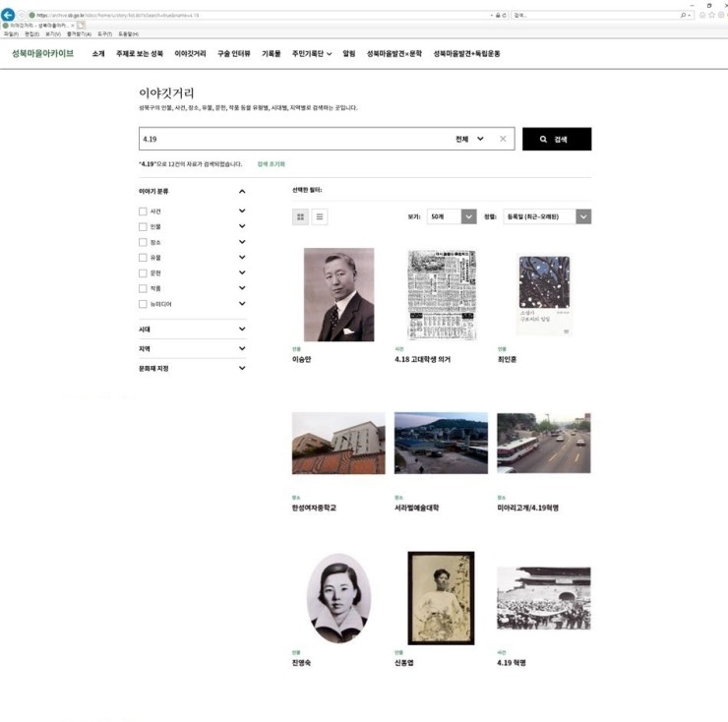Click the 검색 초기화 reset link
Screen dimensions: 728x722
pyautogui.click(x=271, y=164)
